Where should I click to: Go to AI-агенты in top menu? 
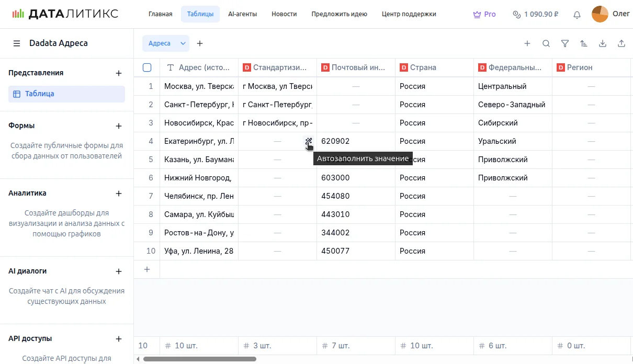[242, 14]
